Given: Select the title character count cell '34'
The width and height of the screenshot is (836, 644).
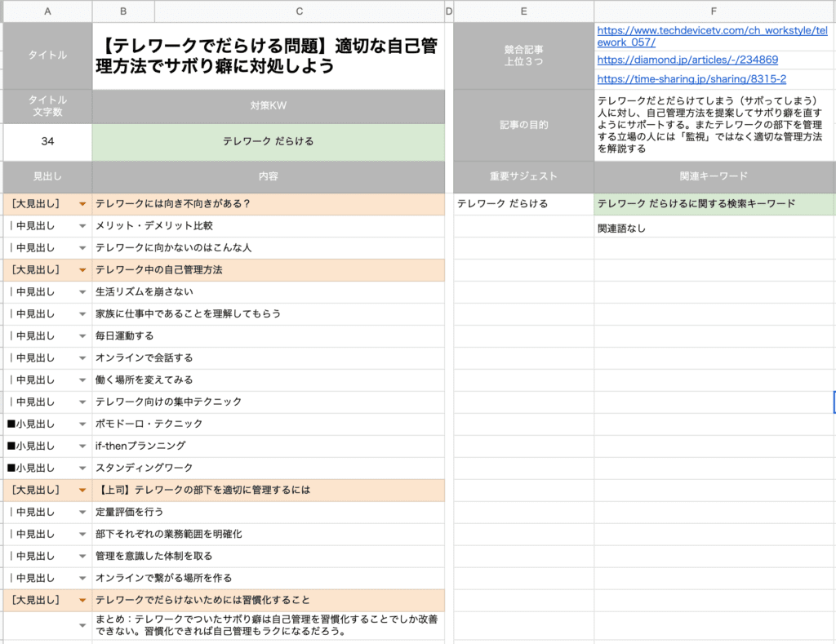Looking at the screenshot, I should click(47, 142).
